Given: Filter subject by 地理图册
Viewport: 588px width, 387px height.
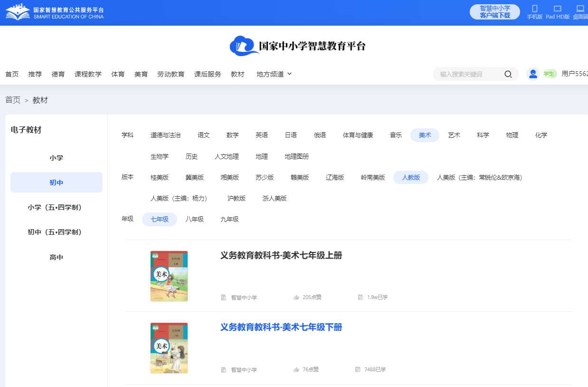Looking at the screenshot, I should click(297, 156).
